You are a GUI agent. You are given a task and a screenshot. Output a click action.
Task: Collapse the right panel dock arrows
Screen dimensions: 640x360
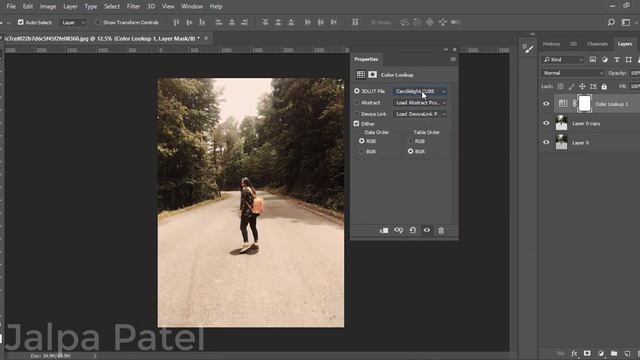click(533, 34)
